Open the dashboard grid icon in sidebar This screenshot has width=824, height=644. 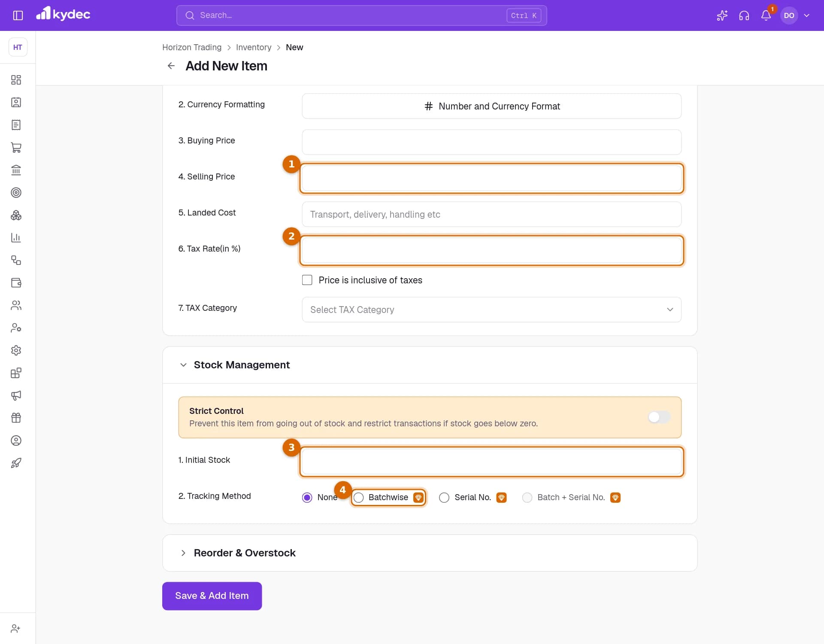tap(16, 80)
